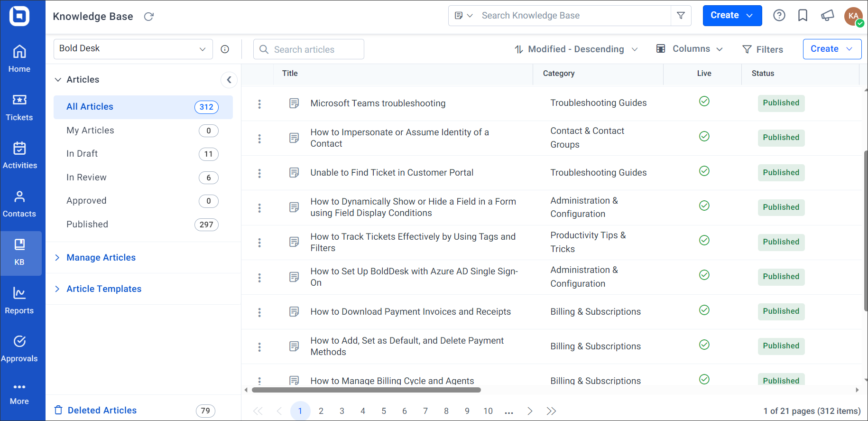Open row menu for Impersonate Contact article
Screen dimensions: 868x421
[x=259, y=139]
